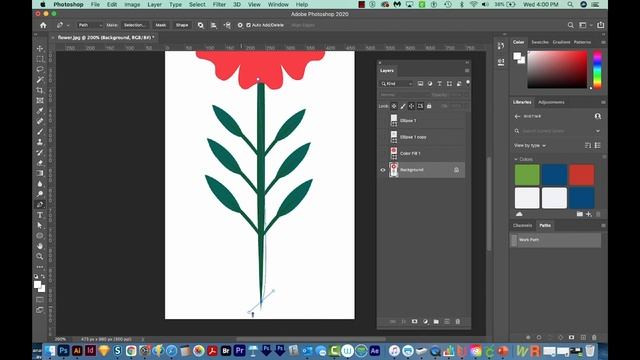The image size is (640, 360).
Task: Toggle the layer filter on/off switch
Action: pos(468,83)
